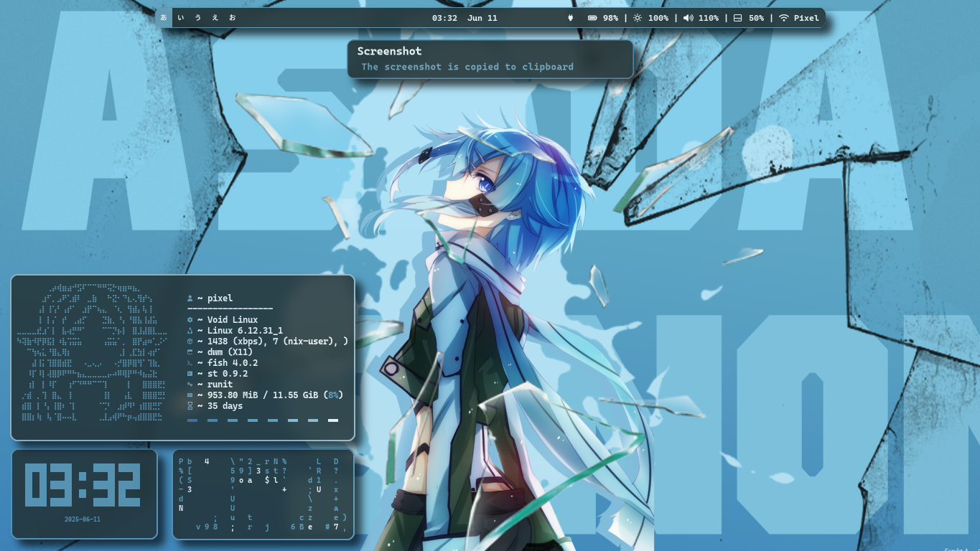980x551 pixels.
Task: Click the disk usage icon
Action: (x=737, y=18)
